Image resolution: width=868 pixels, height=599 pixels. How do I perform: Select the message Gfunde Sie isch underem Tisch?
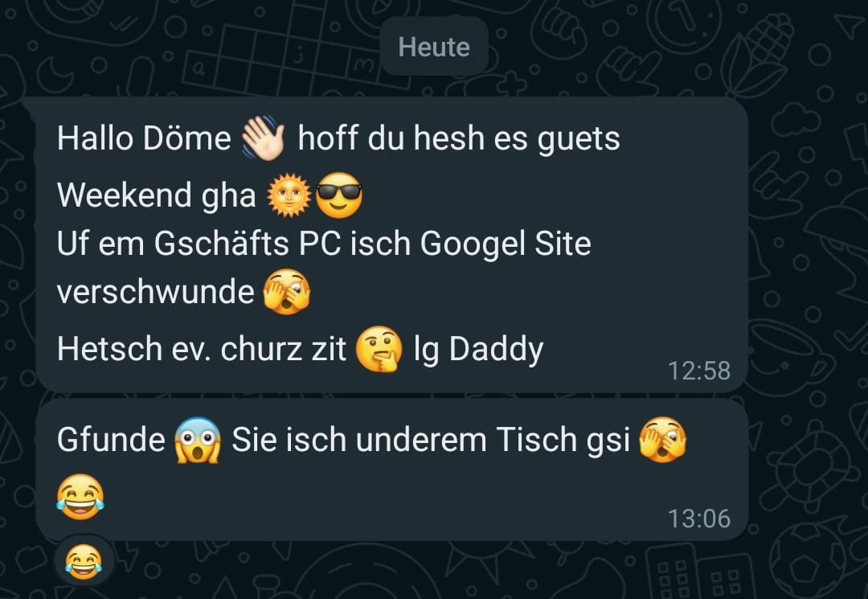[392, 470]
